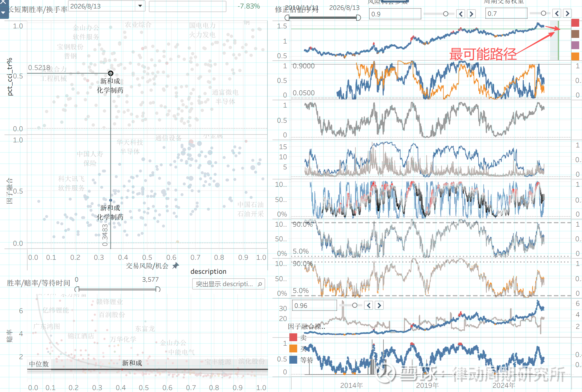Open the top-left corner caret menu
Image resolution: width=582 pixels, height=392 pixels.
click(3, 13)
